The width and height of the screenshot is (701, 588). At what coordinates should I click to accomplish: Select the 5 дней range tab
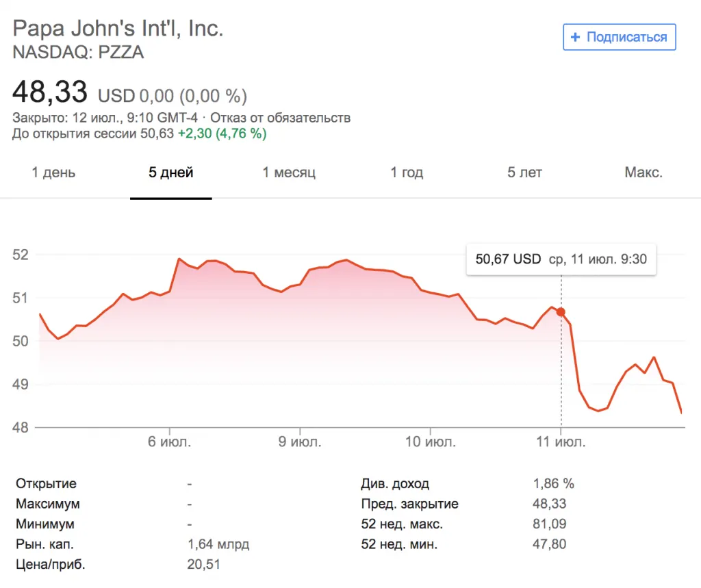[x=171, y=172]
